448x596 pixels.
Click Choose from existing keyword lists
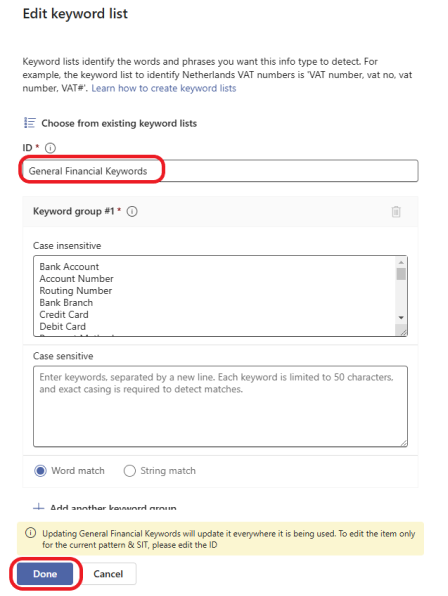119,123
